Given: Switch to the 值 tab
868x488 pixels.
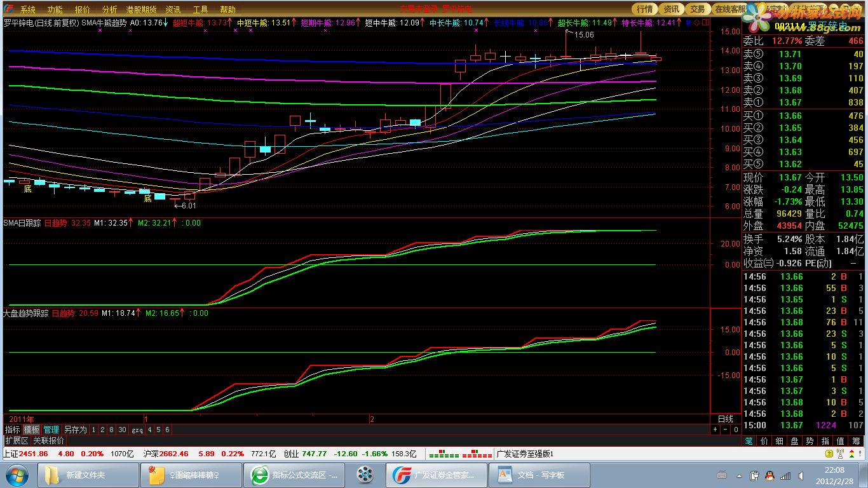Looking at the screenshot, I should pos(841,440).
